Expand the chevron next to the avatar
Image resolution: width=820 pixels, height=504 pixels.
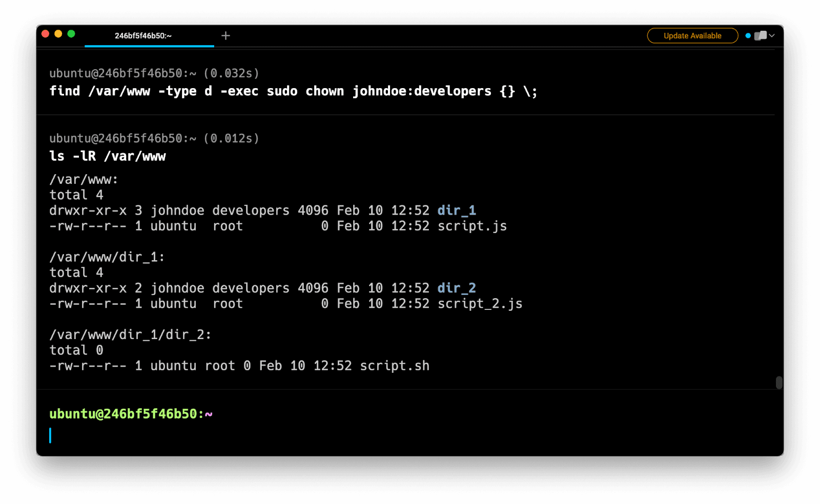772,36
